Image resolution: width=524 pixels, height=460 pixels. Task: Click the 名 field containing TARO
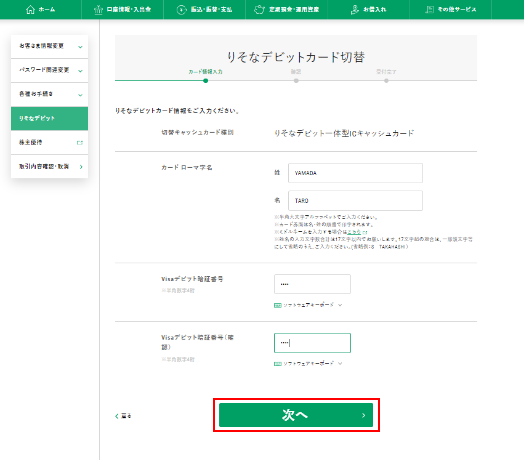pos(355,201)
